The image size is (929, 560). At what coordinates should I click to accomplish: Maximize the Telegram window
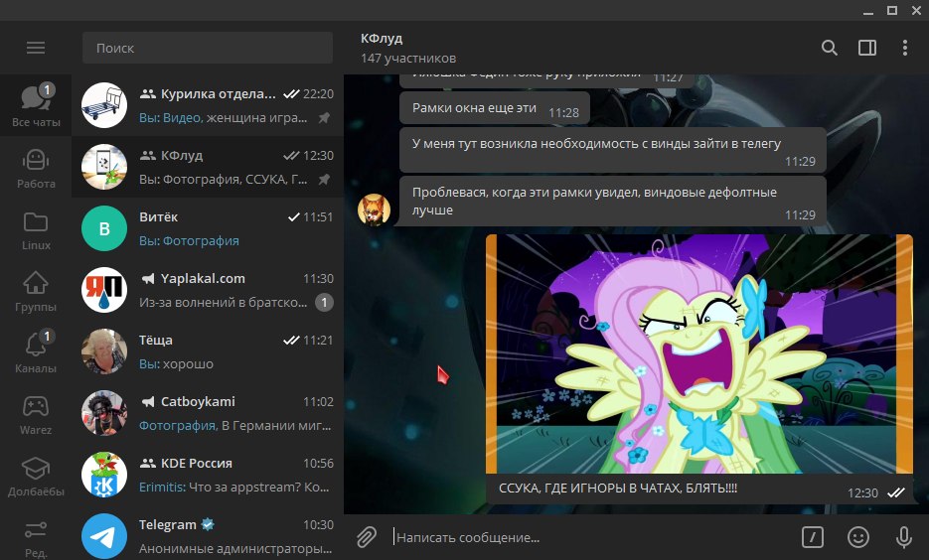891,11
